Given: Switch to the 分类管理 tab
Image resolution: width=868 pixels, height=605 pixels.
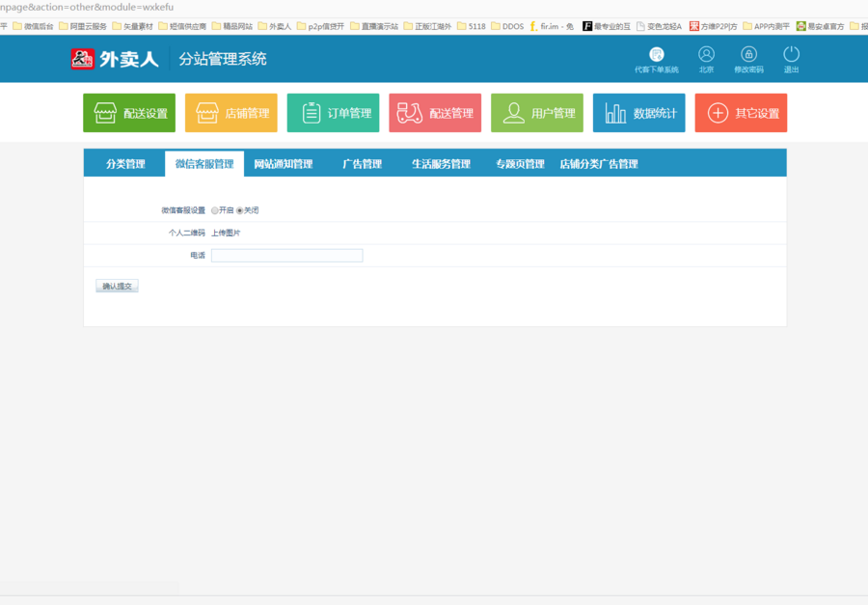Looking at the screenshot, I should pos(125,164).
